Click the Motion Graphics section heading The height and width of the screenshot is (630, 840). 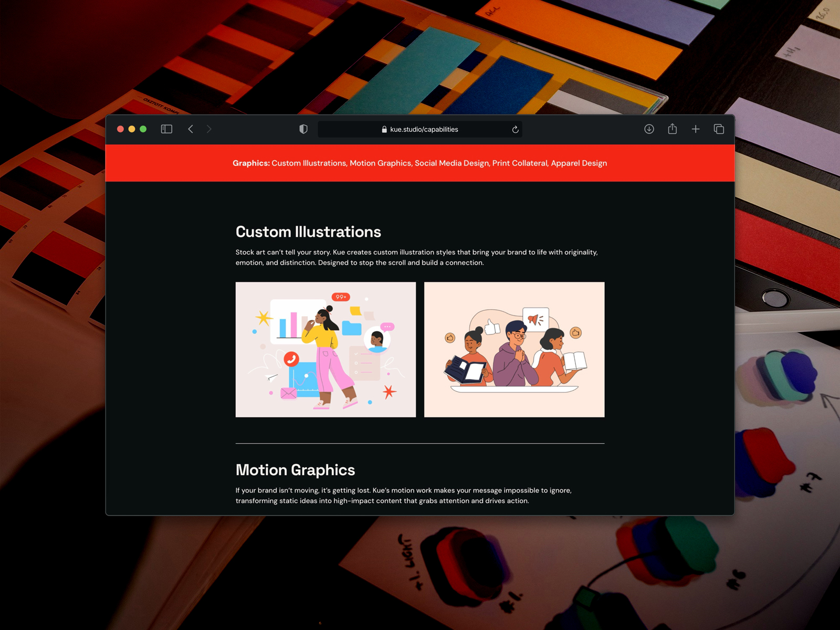pyautogui.click(x=295, y=470)
